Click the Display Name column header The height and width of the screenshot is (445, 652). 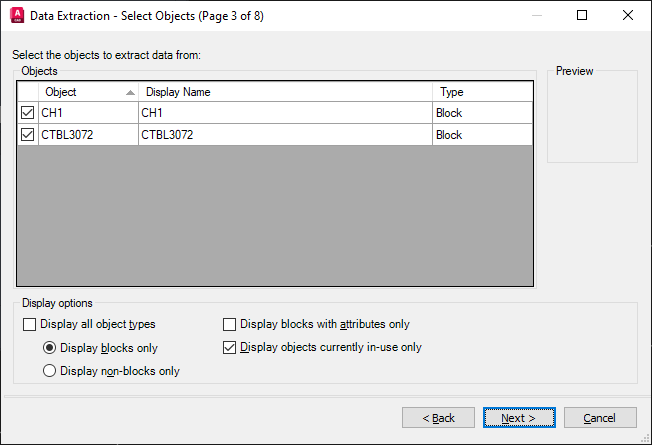click(285, 92)
